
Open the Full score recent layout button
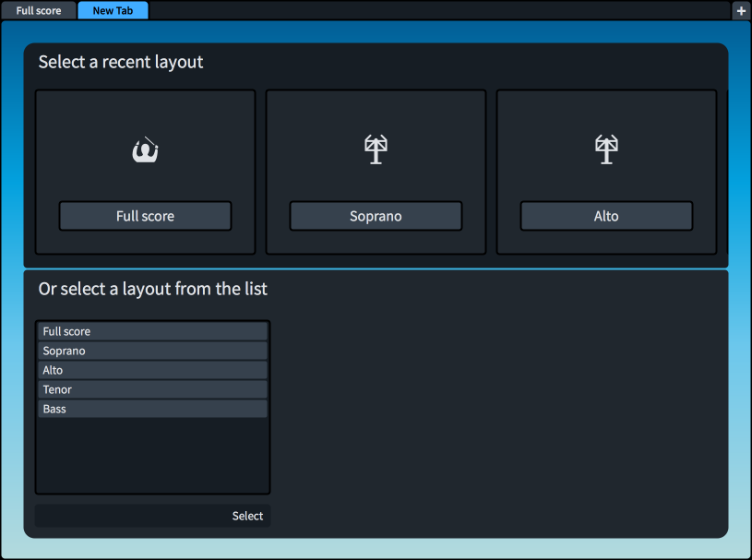[145, 216]
